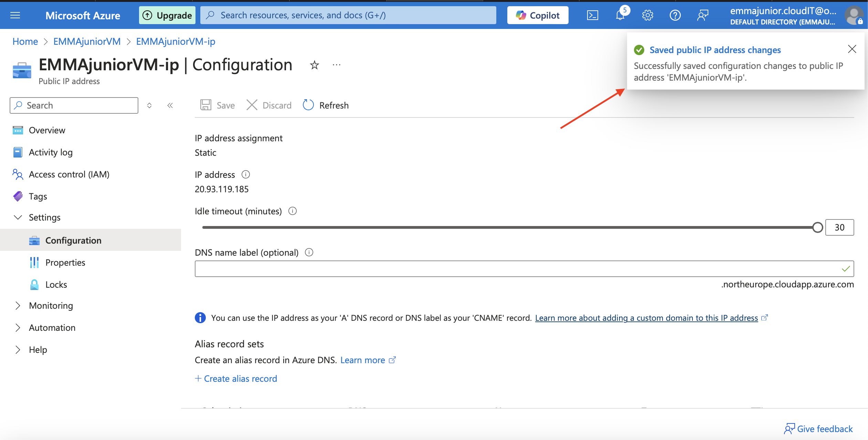This screenshot has height=440, width=868.
Task: Open notifications bell
Action: click(620, 15)
